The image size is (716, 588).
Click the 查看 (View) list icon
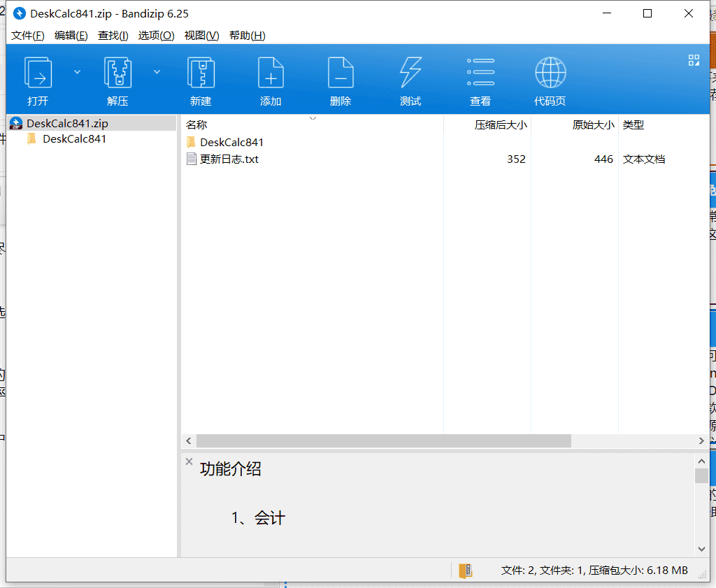[x=480, y=72]
